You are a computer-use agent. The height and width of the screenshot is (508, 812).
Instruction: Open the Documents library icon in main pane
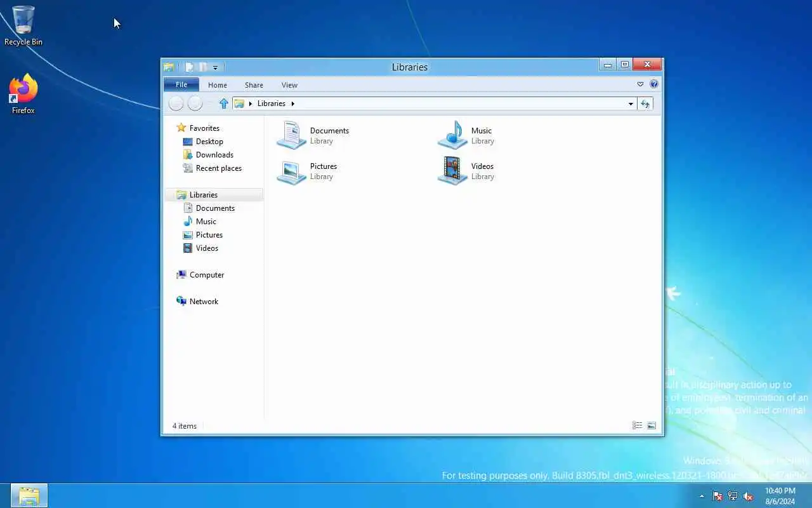click(292, 135)
